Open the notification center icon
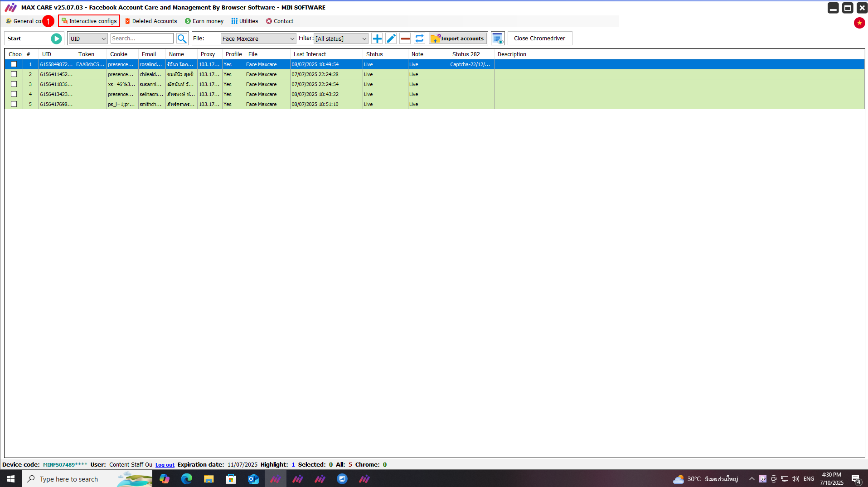The height and width of the screenshot is (487, 868). pyautogui.click(x=856, y=479)
